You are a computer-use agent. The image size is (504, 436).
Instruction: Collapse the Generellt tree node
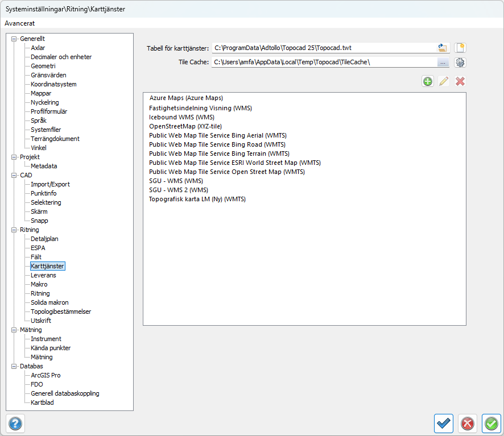pos(14,39)
